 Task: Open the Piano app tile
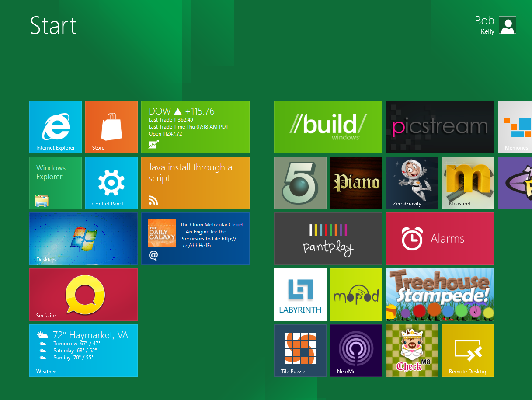pos(356,183)
